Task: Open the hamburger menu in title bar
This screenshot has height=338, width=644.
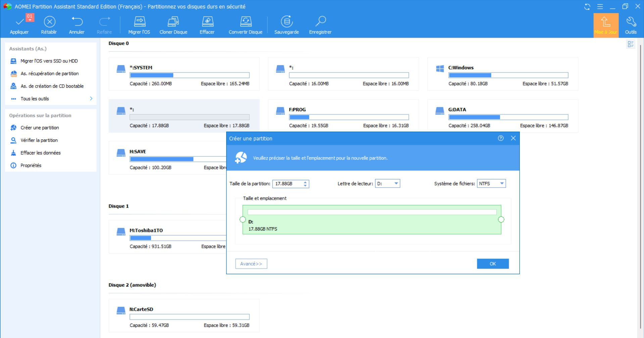Action: (600, 7)
